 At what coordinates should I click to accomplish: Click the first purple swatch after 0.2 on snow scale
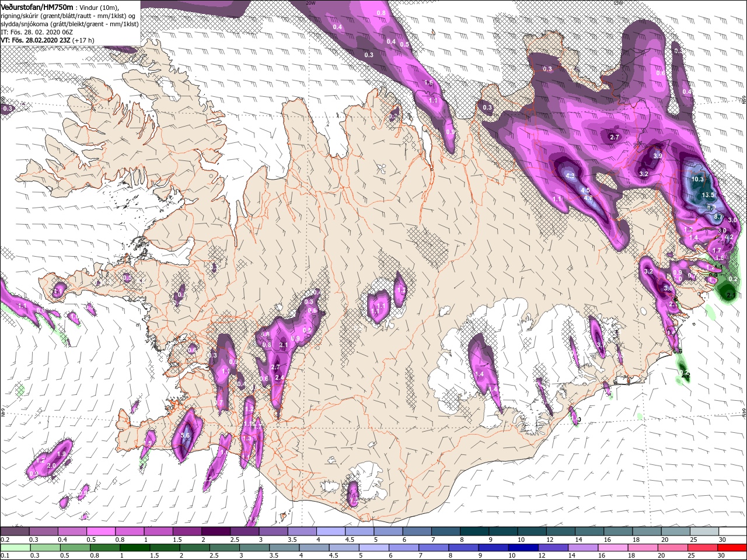pos(15,531)
